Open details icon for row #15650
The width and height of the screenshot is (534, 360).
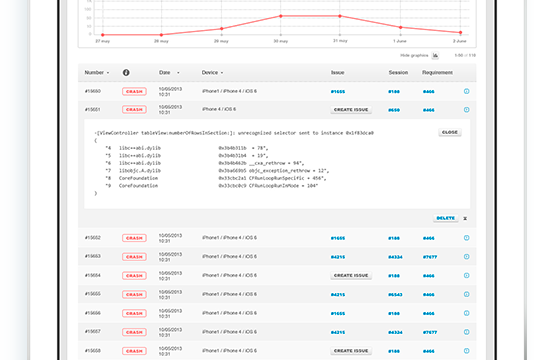[x=467, y=91]
